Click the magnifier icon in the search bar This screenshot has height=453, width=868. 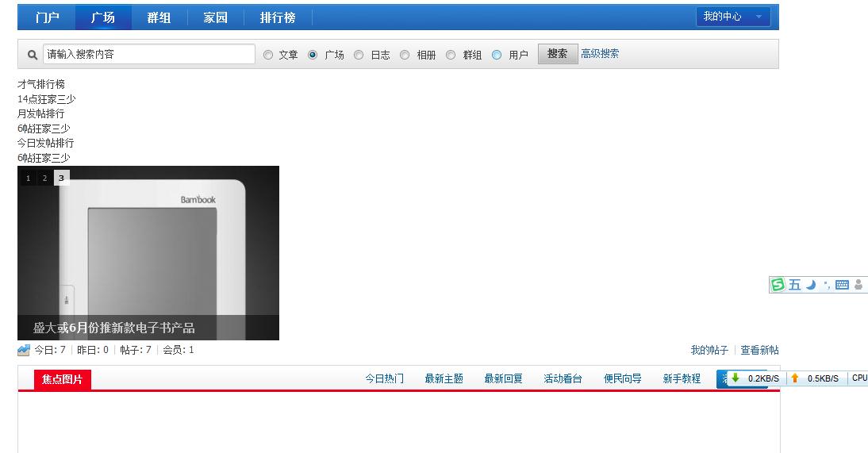pos(33,55)
